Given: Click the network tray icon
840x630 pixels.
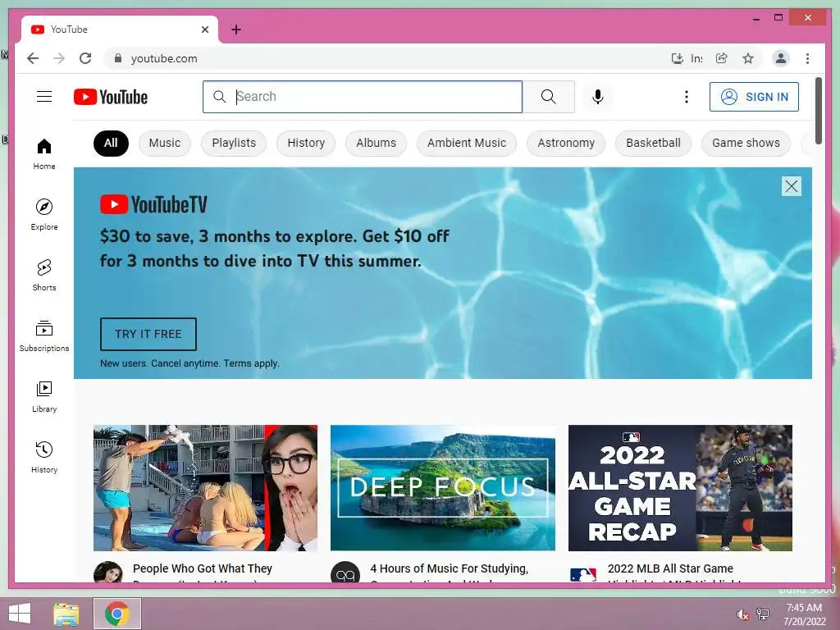Looking at the screenshot, I should pos(763,614).
